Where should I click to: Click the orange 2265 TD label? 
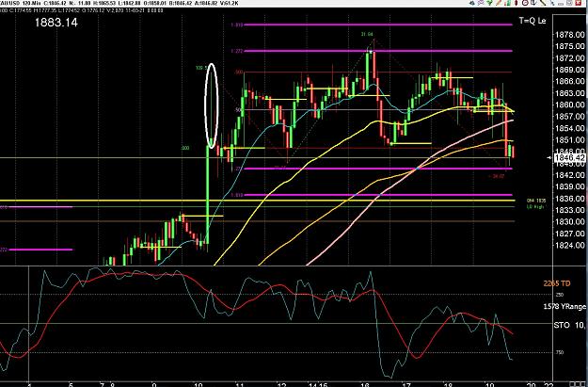point(557,283)
